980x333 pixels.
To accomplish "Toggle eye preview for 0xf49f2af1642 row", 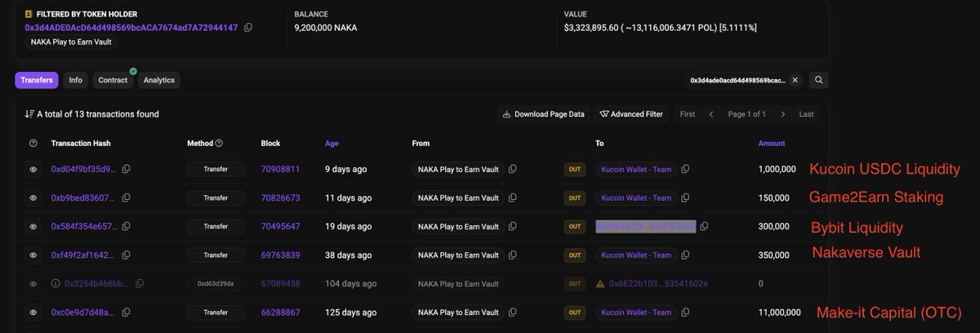I will [33, 255].
